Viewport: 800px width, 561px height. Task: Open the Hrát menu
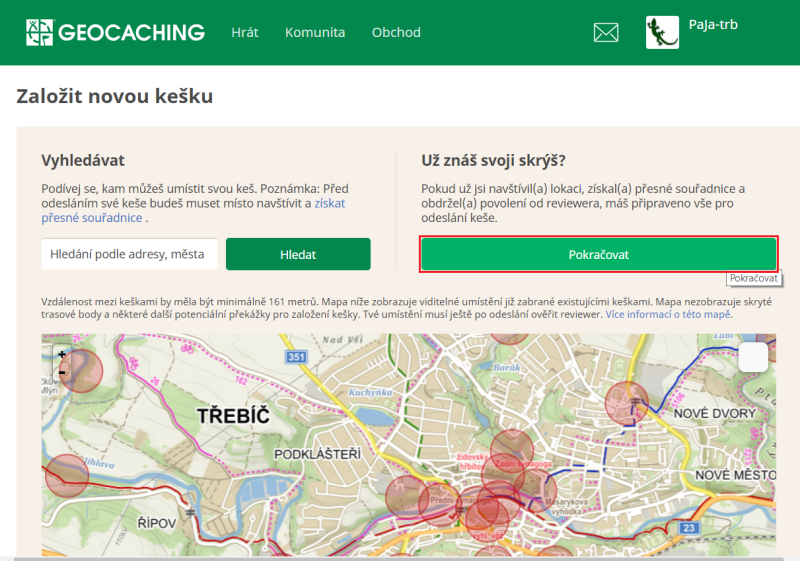245,32
